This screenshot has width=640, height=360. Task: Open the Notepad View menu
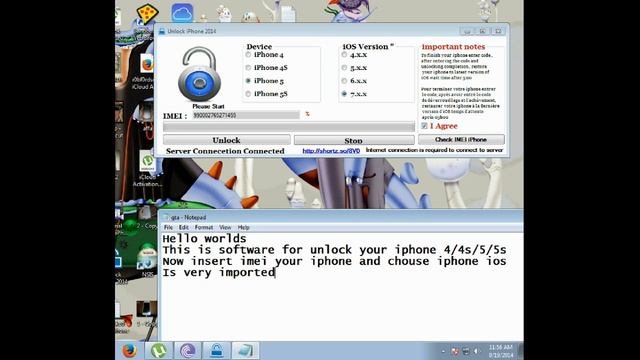[225, 227]
